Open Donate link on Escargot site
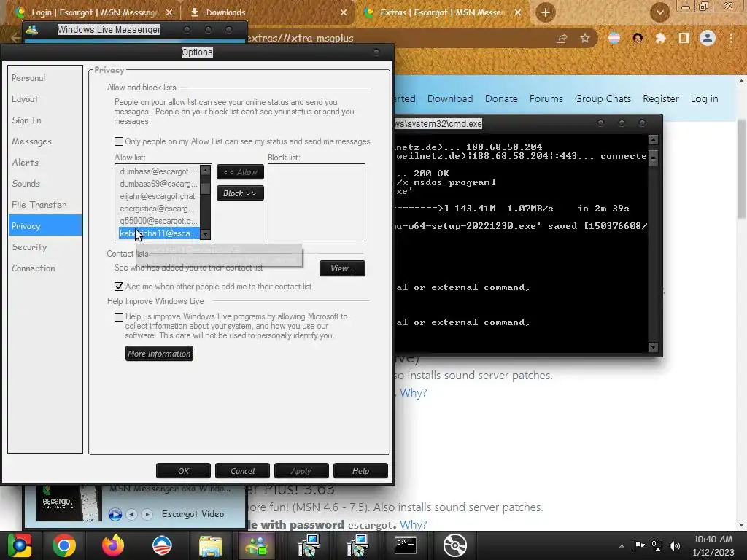Image resolution: width=747 pixels, height=560 pixels. coord(501,98)
